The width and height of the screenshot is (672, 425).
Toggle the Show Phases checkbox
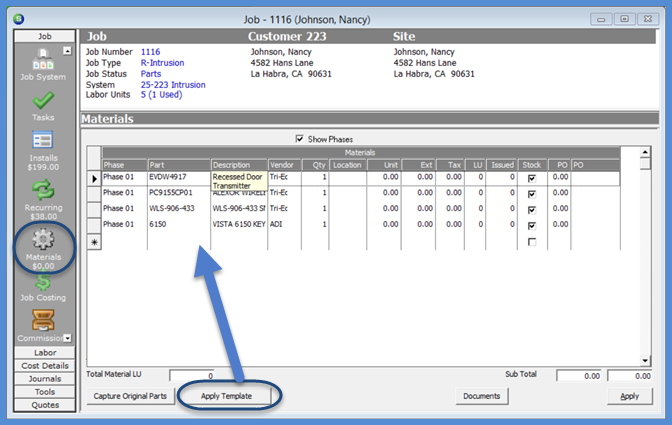pos(300,139)
